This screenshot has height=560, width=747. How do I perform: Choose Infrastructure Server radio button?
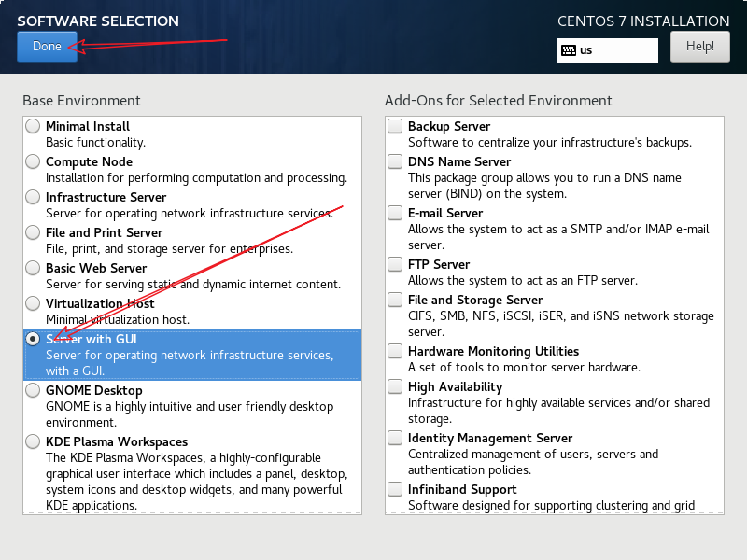pyautogui.click(x=33, y=197)
